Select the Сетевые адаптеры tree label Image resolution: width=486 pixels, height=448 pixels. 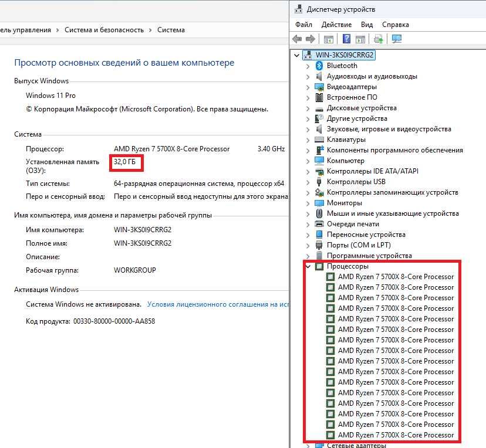click(x=356, y=445)
